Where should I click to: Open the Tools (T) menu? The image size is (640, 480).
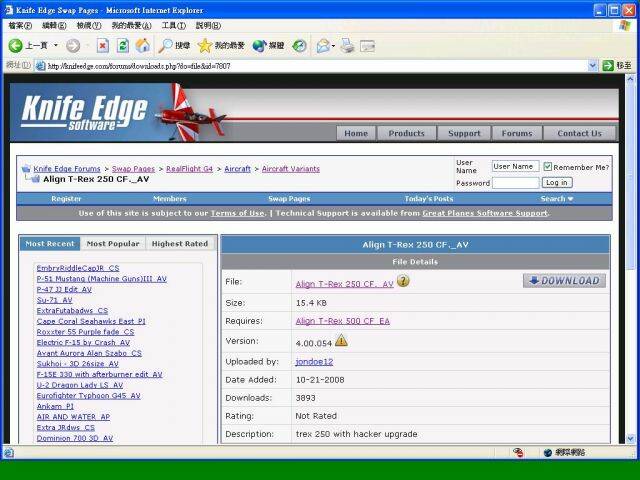tap(173, 26)
